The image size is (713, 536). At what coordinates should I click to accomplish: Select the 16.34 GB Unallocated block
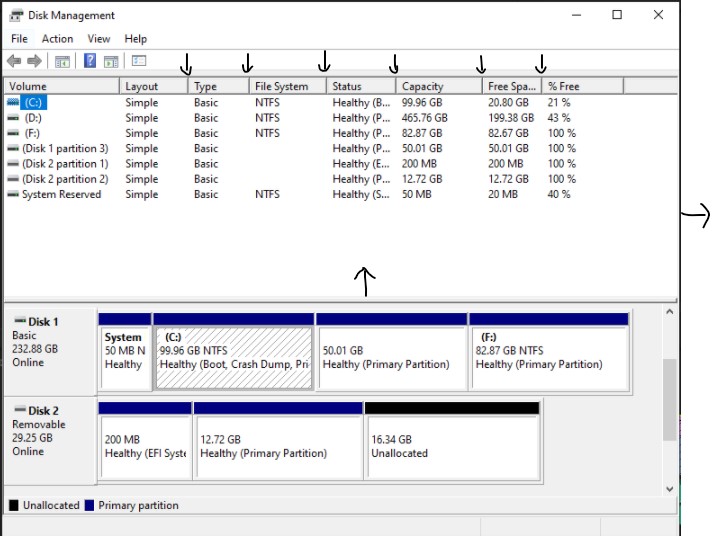pyautogui.click(x=452, y=441)
